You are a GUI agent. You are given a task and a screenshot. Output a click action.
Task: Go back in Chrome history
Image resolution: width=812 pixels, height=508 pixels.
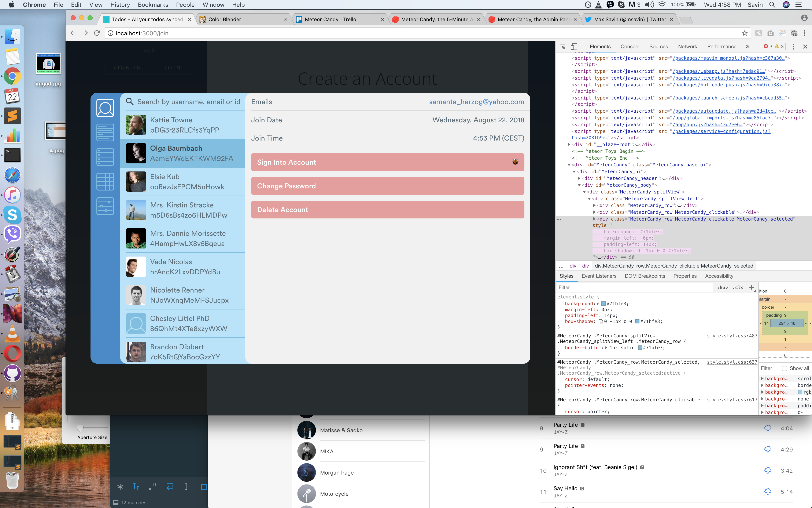[73, 33]
